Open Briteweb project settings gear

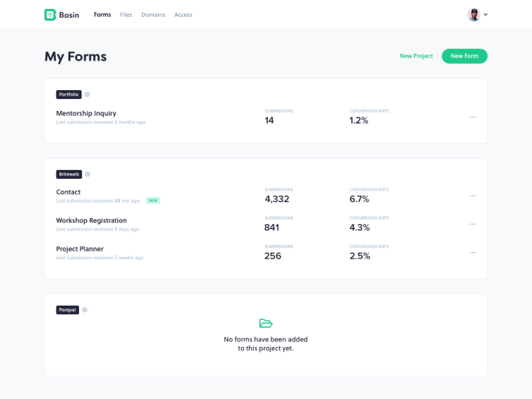click(x=88, y=174)
